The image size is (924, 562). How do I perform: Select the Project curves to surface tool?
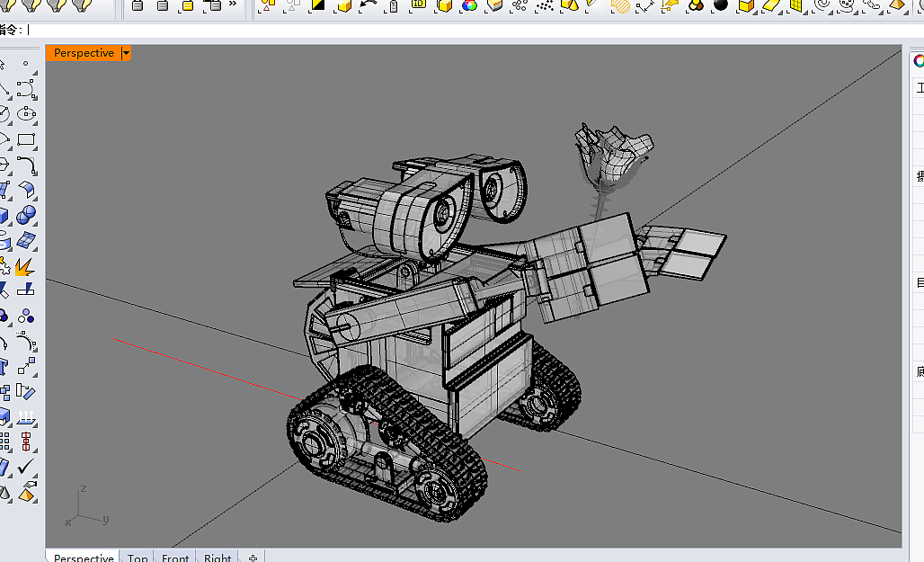[26, 416]
